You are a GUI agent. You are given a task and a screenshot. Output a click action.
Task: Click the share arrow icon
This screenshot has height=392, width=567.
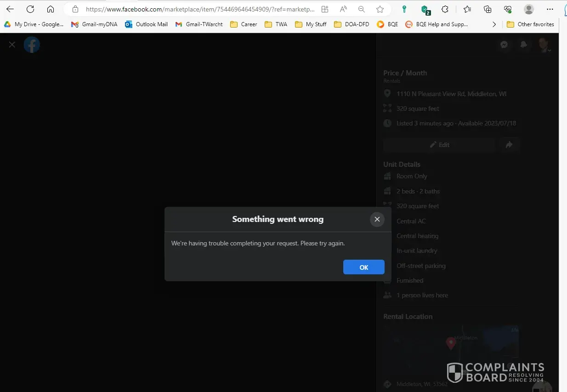[x=509, y=145]
